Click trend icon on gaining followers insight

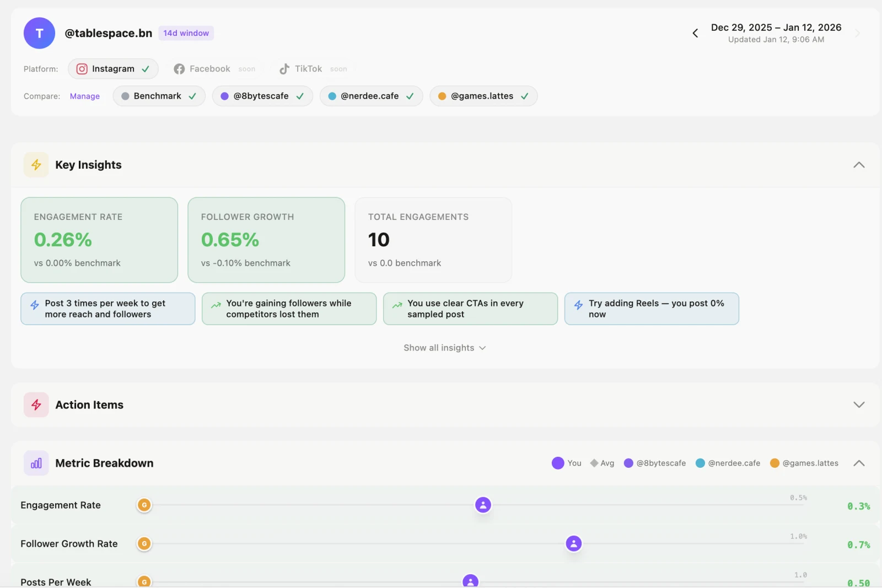pos(216,305)
